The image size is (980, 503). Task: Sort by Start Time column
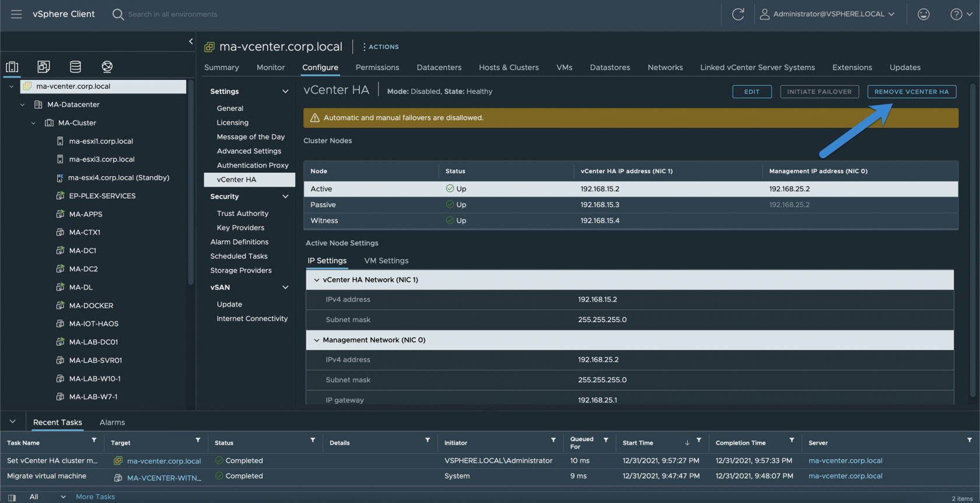pos(638,443)
